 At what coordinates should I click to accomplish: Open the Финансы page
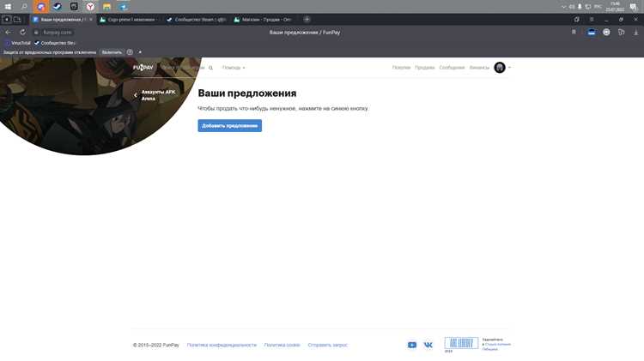tap(479, 68)
